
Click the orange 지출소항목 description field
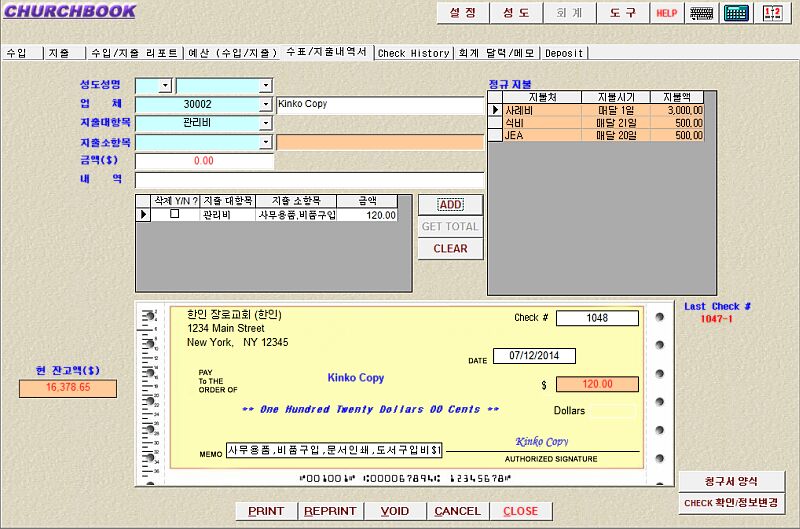[380, 142]
